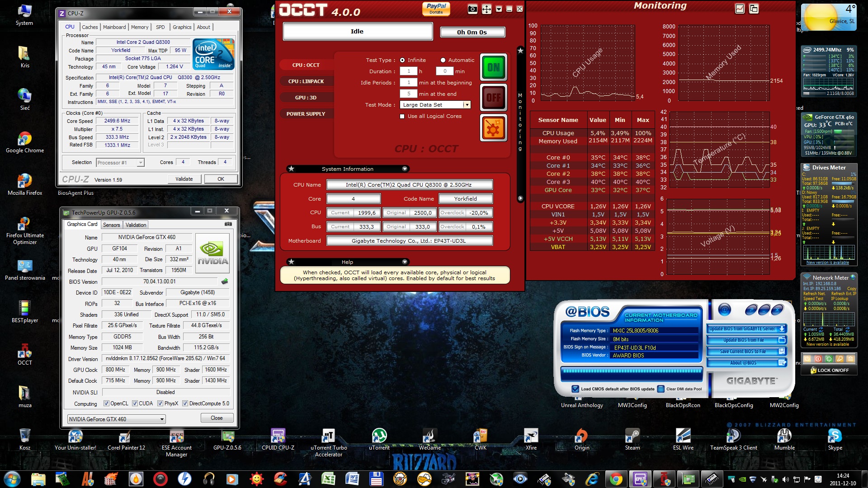Screen dimensions: 868x488
Task: Toggle monitoring graph view icon
Action: [x=740, y=9]
